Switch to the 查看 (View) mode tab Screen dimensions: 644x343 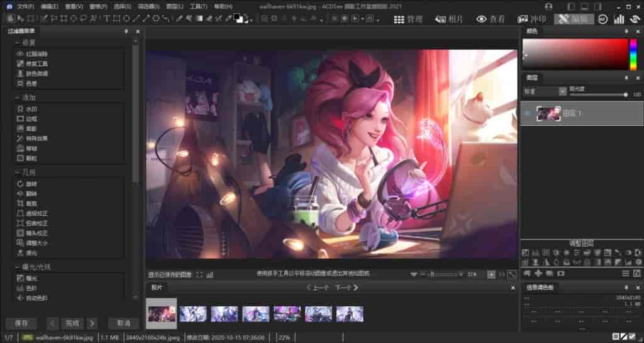[x=491, y=19]
